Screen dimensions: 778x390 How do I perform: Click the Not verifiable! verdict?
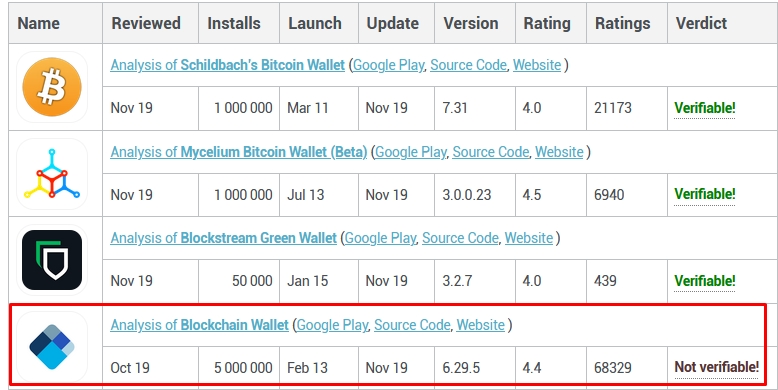pos(716,367)
